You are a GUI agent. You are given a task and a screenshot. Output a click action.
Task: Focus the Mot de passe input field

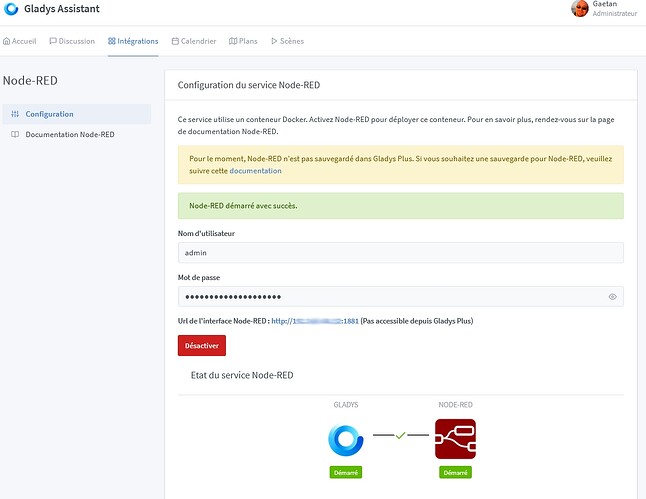click(390, 297)
